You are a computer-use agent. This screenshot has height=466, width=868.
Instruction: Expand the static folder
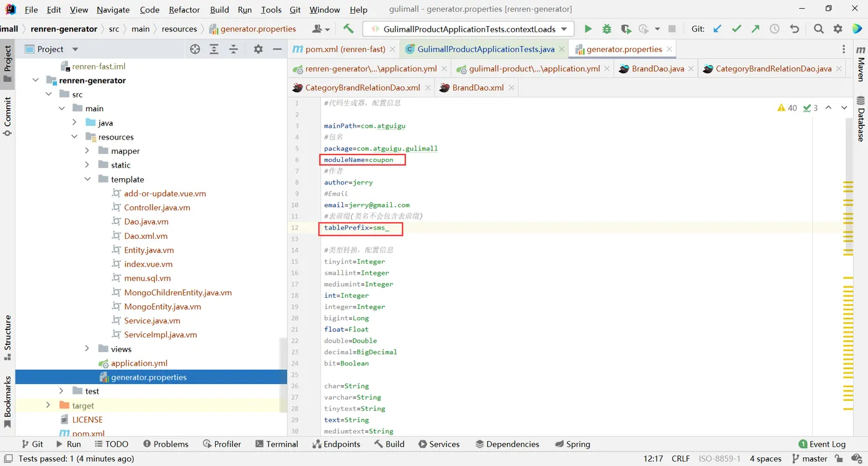87,165
